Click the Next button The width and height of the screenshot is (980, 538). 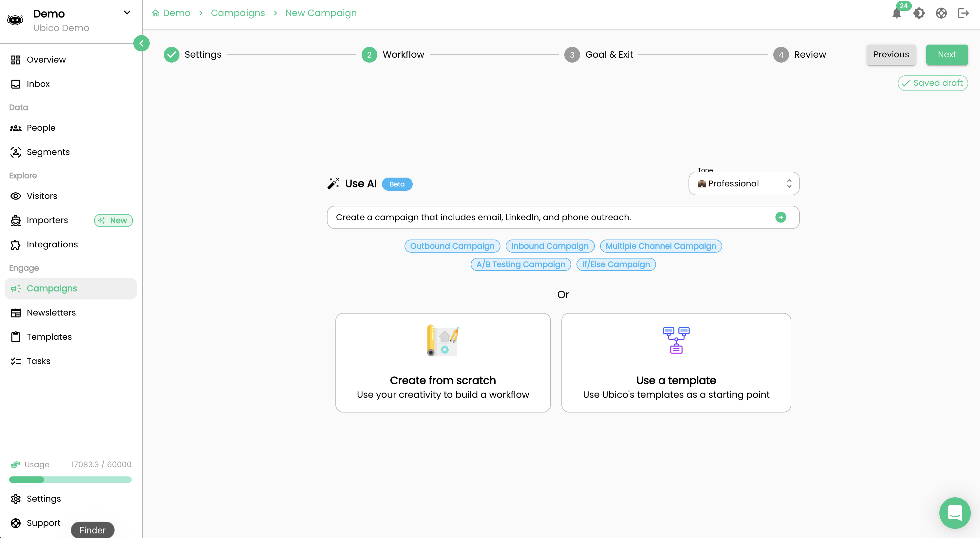tap(947, 55)
